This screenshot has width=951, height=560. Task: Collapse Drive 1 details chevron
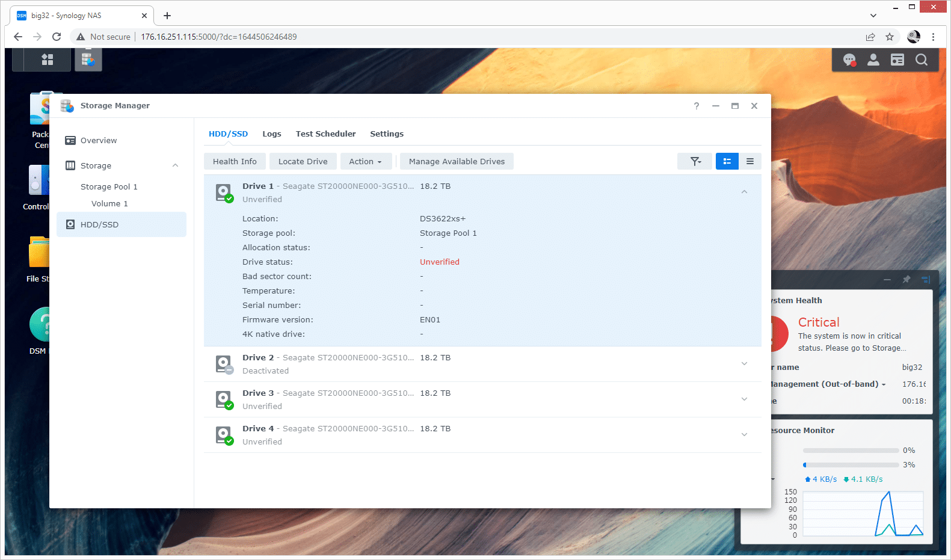pos(744,192)
